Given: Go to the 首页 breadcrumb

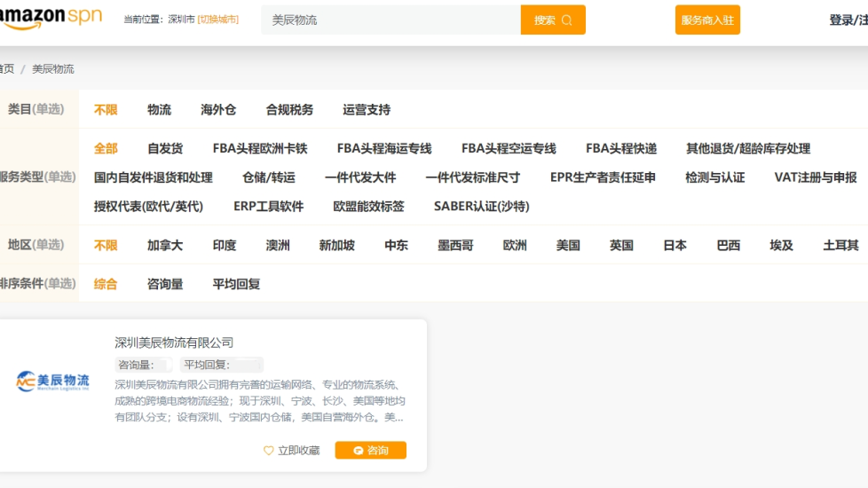Looking at the screenshot, I should (7, 68).
